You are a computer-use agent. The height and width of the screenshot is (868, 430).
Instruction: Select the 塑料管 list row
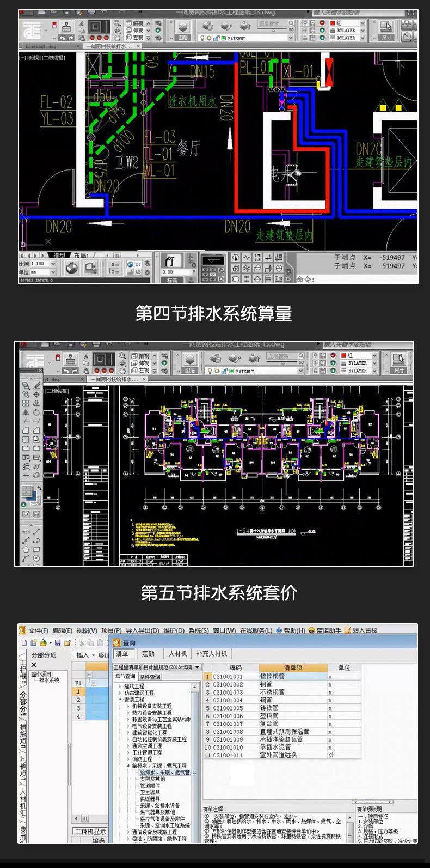(282, 715)
